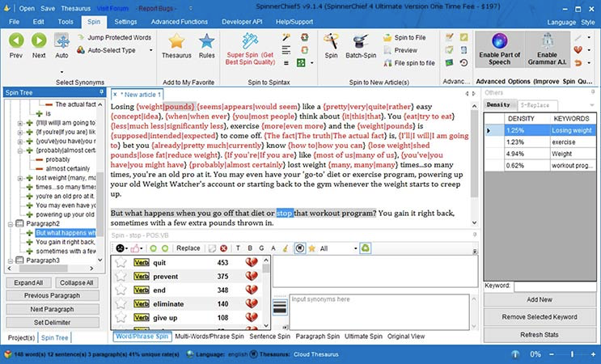Screen dimensions: 601x364
Task: Toggle Enable Grammar A.I.
Action: coord(547,50)
